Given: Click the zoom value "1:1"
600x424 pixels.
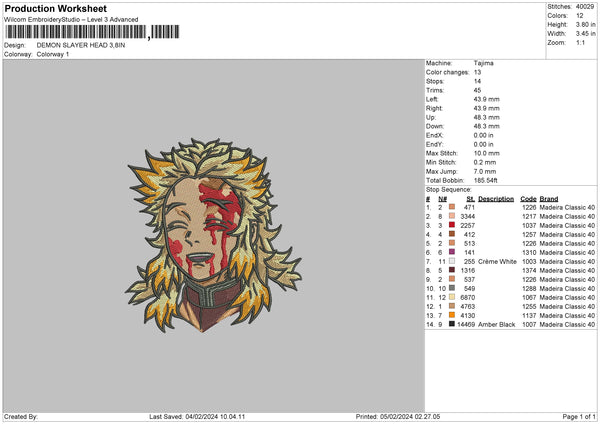Looking at the screenshot, I should (580, 42).
